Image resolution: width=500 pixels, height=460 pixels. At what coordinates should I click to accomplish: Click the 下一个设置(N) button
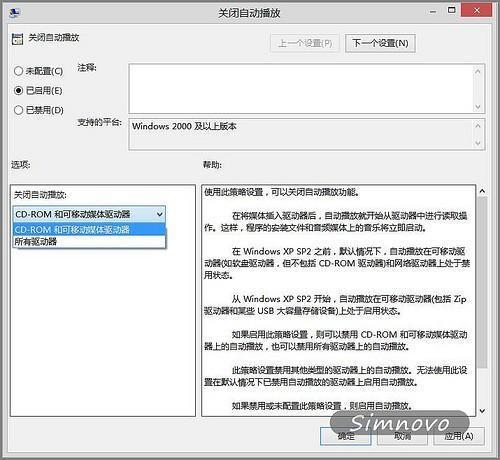(x=380, y=43)
